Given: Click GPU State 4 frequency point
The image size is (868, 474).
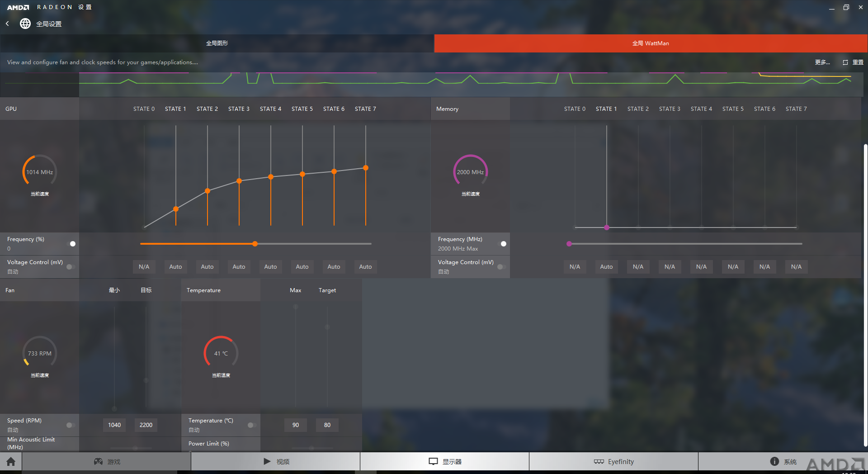Looking at the screenshot, I should [271, 177].
